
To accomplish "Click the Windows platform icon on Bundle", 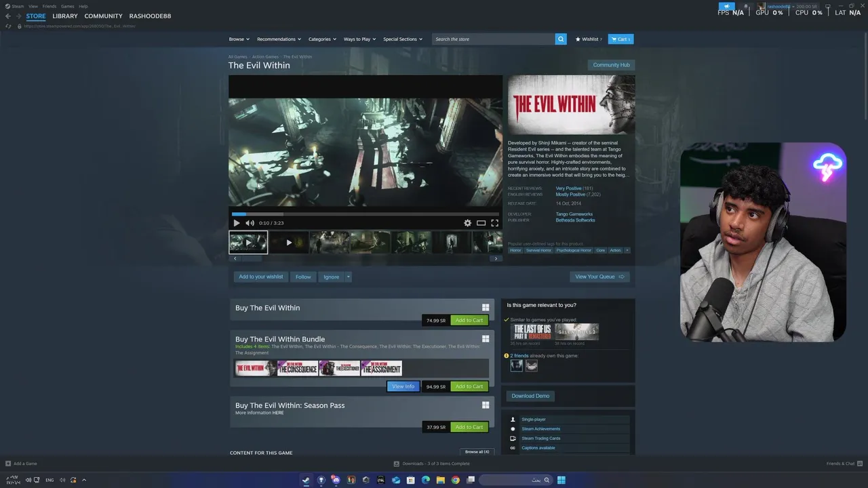I will [486, 339].
